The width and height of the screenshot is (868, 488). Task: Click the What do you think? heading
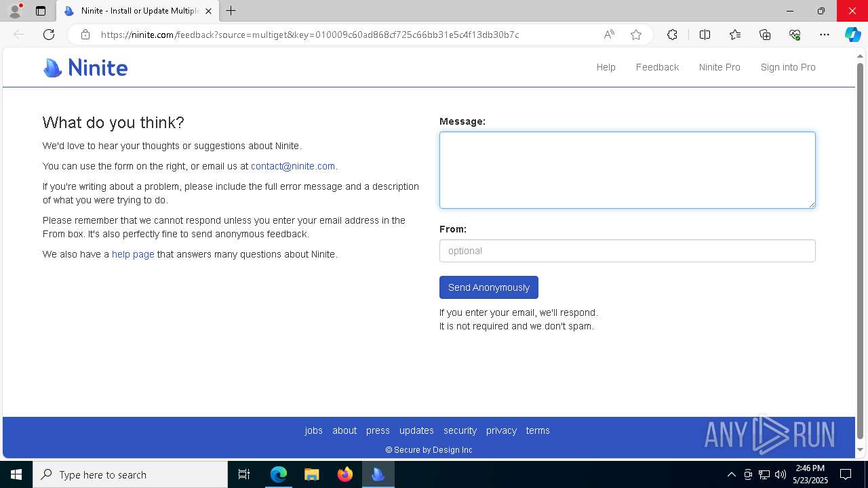point(113,123)
